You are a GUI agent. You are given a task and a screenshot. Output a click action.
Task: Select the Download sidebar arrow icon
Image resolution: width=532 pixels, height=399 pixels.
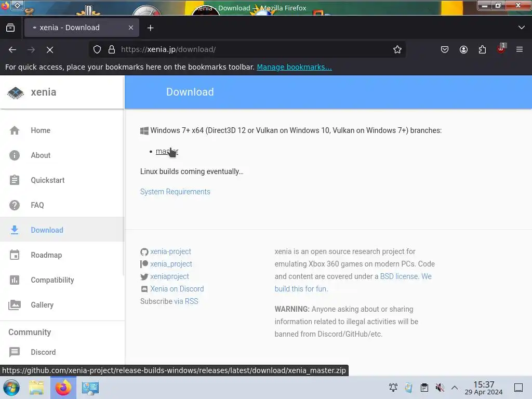click(x=14, y=230)
